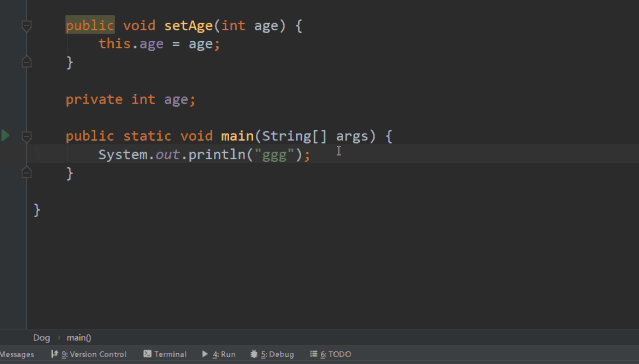Open Version Control tool window
639x364 pixels.
[89, 354]
